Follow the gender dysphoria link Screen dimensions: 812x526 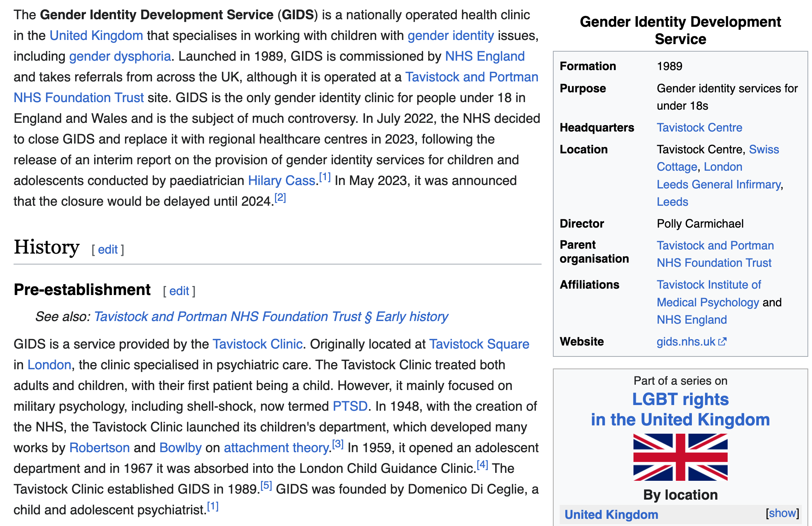click(120, 56)
